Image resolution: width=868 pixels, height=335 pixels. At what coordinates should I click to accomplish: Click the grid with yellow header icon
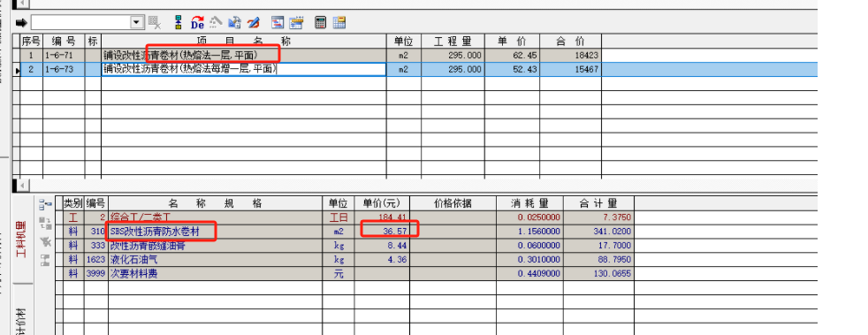click(x=339, y=23)
